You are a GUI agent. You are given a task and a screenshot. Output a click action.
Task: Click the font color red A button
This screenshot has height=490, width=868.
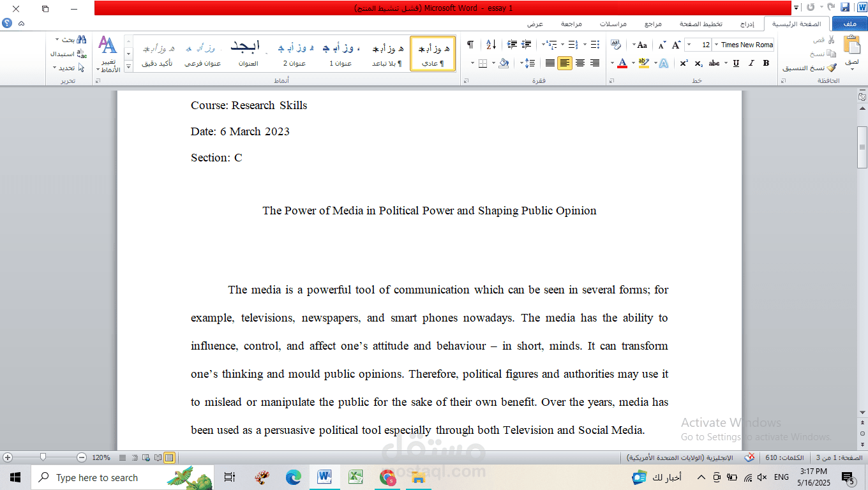pyautogui.click(x=622, y=63)
